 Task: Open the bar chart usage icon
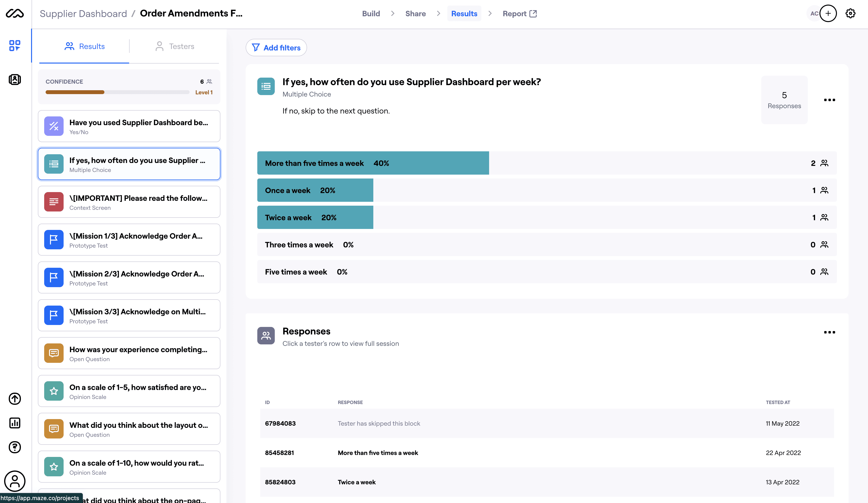(15, 423)
